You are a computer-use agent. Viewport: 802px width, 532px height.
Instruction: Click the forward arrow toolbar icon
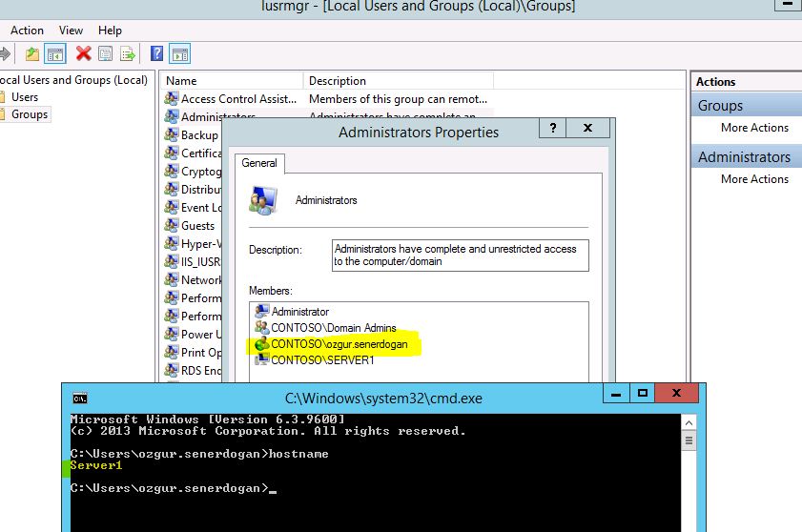tap(5, 53)
